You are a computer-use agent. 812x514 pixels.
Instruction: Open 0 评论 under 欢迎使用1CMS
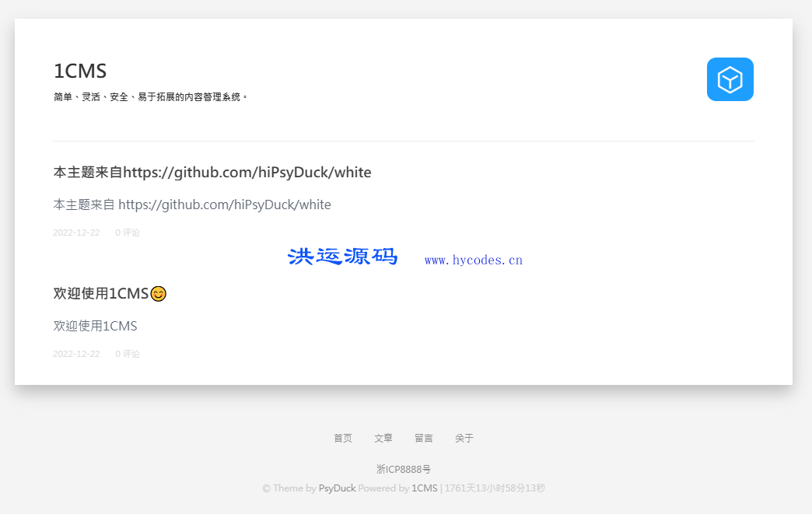click(127, 353)
